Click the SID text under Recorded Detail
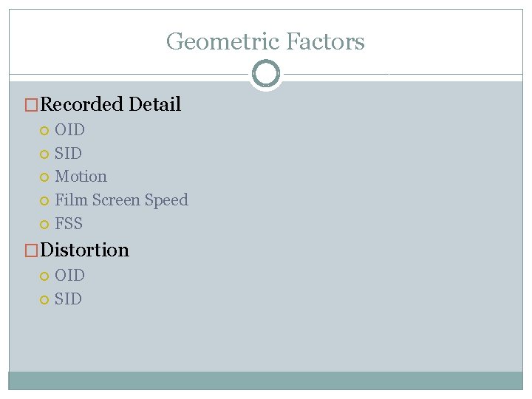This screenshot has height=399, width=532. (x=68, y=153)
